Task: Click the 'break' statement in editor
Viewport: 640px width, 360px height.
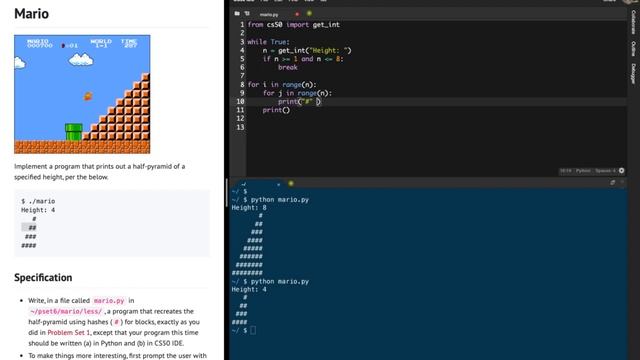Action: (x=288, y=67)
